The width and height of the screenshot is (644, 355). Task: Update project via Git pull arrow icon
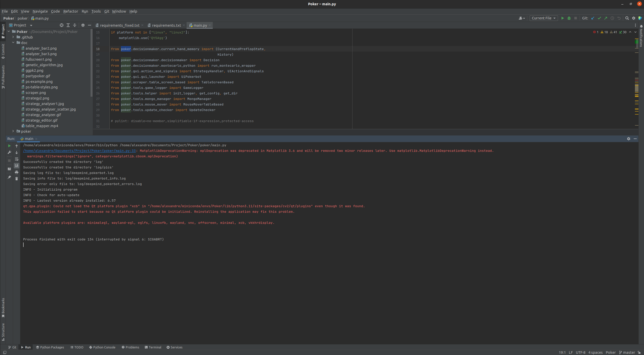click(593, 18)
